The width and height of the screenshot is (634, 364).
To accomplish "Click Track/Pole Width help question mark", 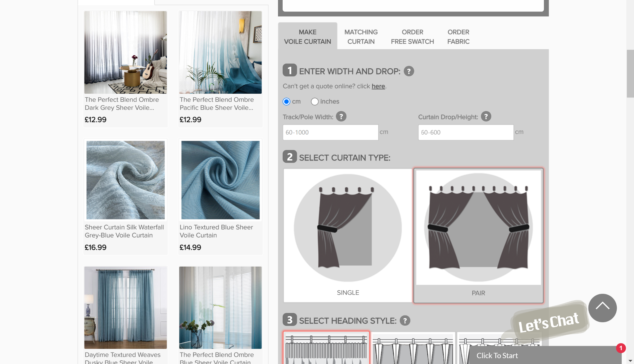I will click(341, 117).
